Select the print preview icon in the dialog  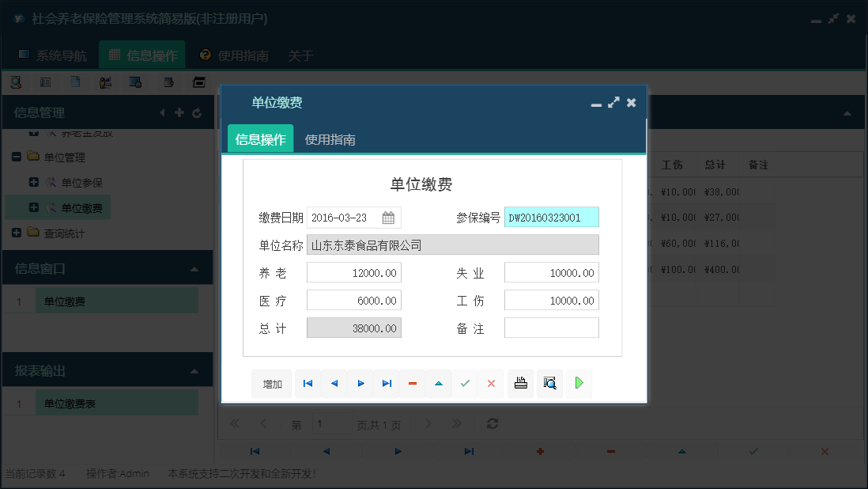coord(549,383)
